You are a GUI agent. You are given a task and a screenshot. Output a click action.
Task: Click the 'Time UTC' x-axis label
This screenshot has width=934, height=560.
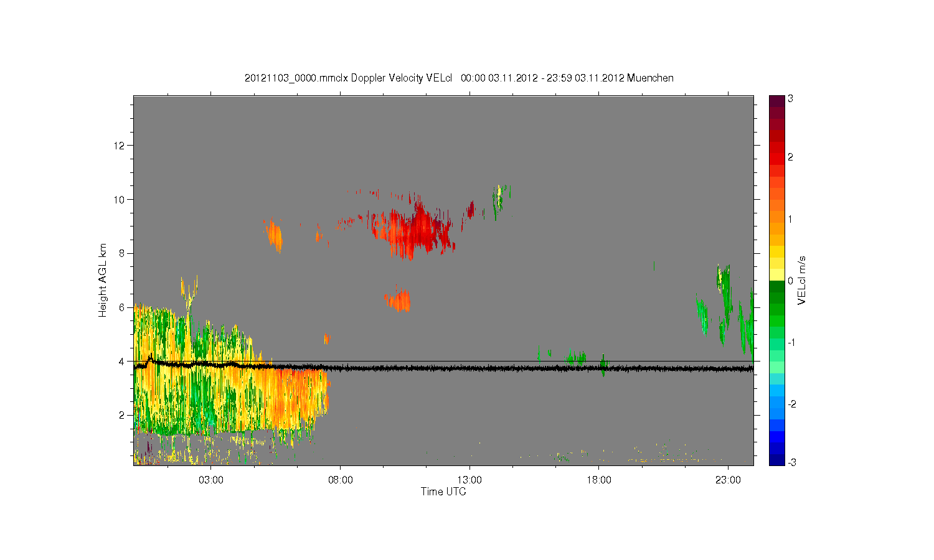click(443, 492)
